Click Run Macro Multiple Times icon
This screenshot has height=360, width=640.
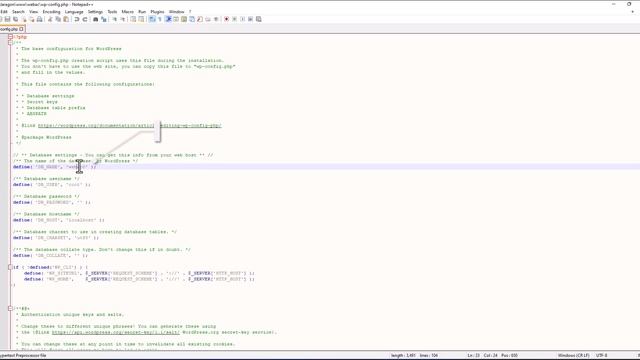point(250,19)
